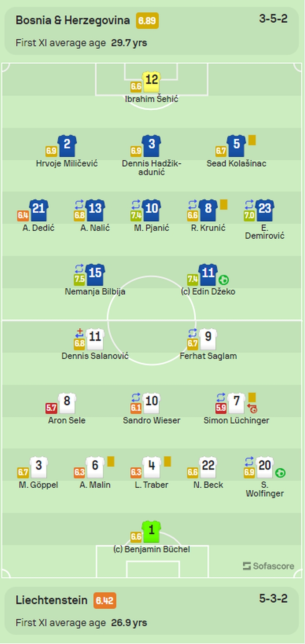Image resolution: width=305 pixels, height=644 pixels.
Task: Click the goal icon beside S. Wolfinger
Action: click(x=280, y=472)
